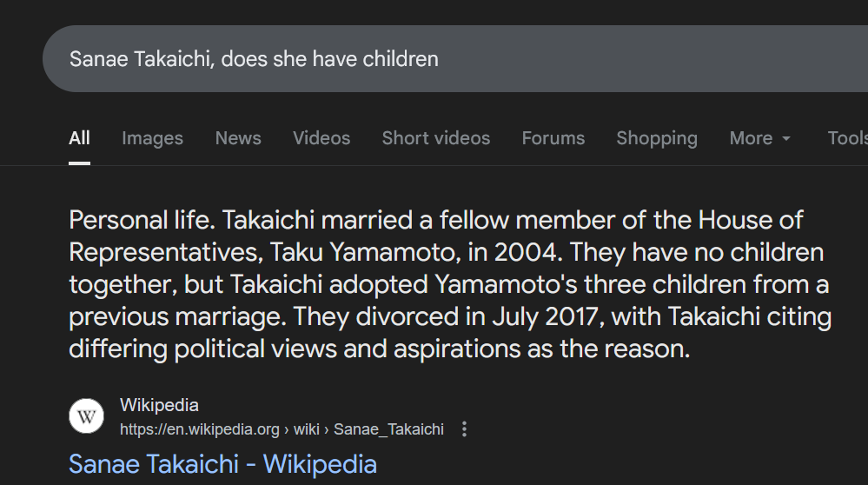Viewport: 868px width, 485px height.
Task: Switch to the Shopping tab
Action: (656, 138)
